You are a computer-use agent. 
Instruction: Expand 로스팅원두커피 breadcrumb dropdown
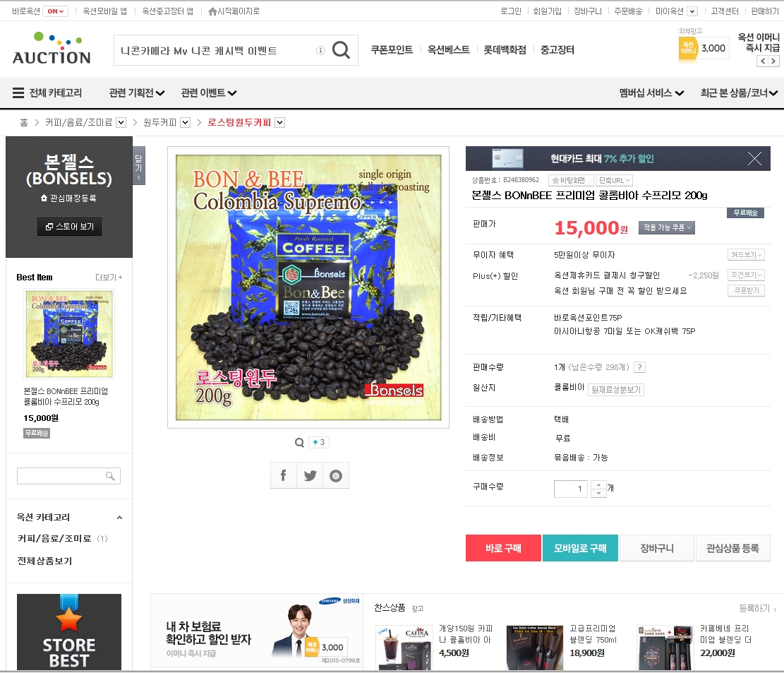280,123
